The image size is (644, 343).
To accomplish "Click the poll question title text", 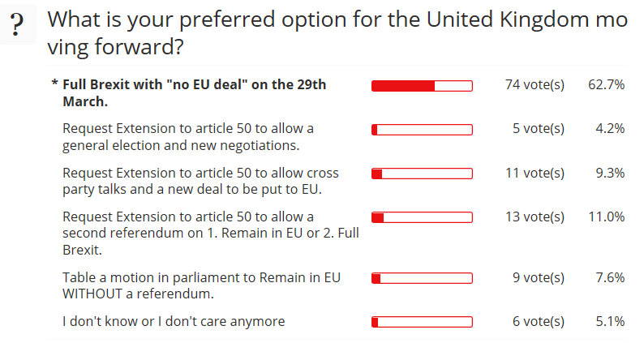I will [337, 34].
